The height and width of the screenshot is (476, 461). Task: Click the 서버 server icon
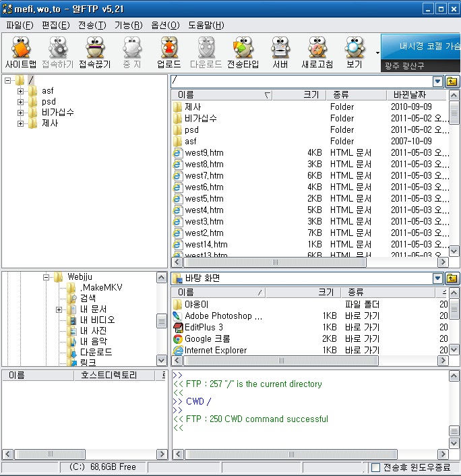click(280, 53)
